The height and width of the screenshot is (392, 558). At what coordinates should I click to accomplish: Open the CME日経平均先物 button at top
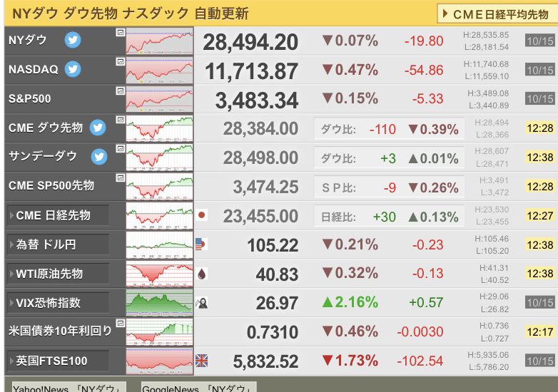click(497, 14)
